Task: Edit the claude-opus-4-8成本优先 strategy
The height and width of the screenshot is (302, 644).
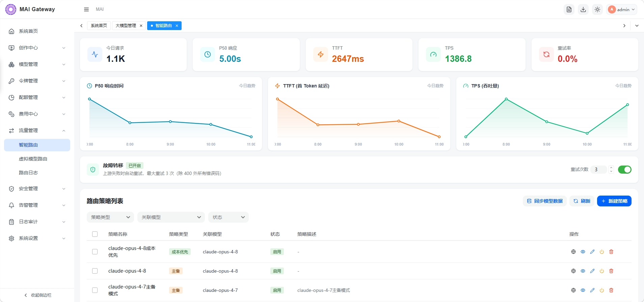Action: [x=592, y=252]
